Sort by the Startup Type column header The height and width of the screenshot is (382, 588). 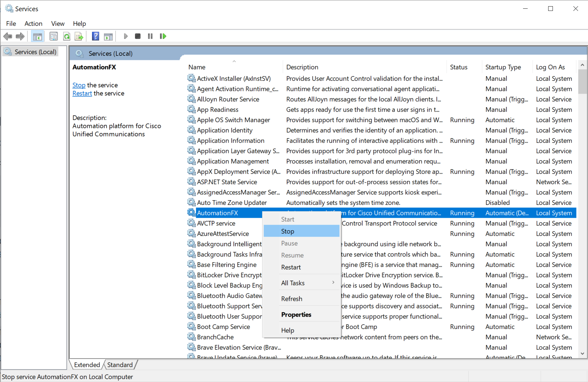(x=507, y=67)
